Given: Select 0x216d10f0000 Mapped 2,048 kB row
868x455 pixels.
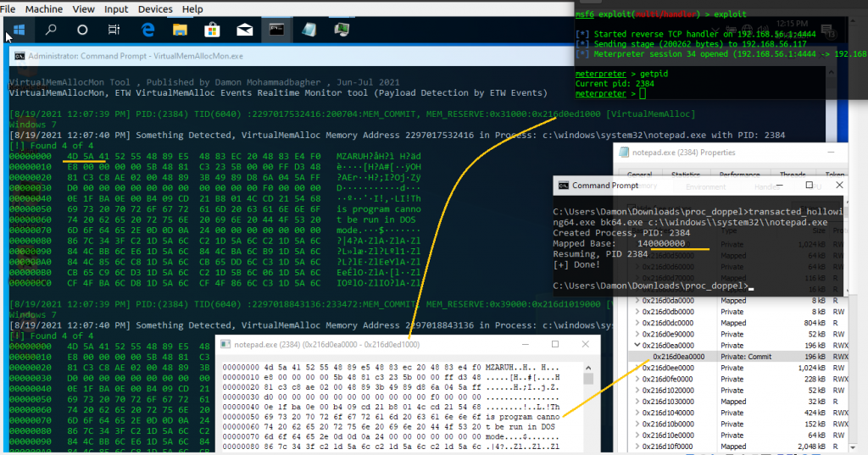Looking at the screenshot, I should (x=738, y=447).
